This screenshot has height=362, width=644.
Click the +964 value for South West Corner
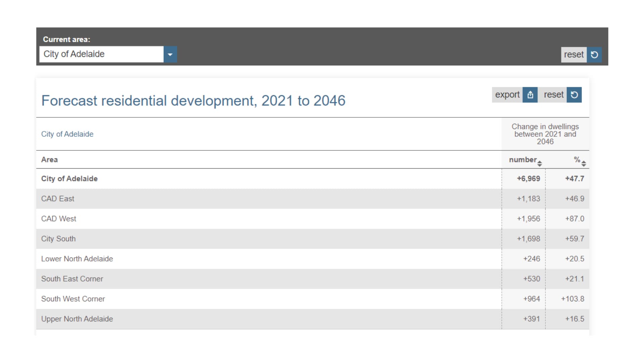532,299
